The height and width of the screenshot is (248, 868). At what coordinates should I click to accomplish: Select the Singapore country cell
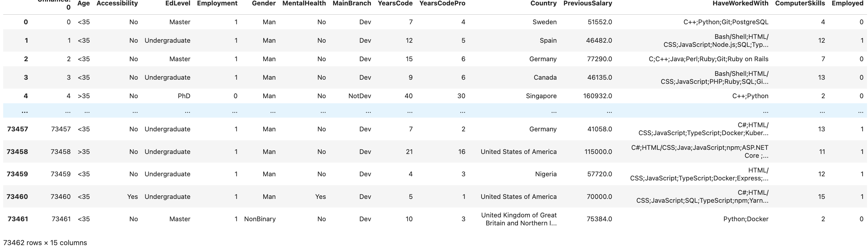pyautogui.click(x=541, y=96)
